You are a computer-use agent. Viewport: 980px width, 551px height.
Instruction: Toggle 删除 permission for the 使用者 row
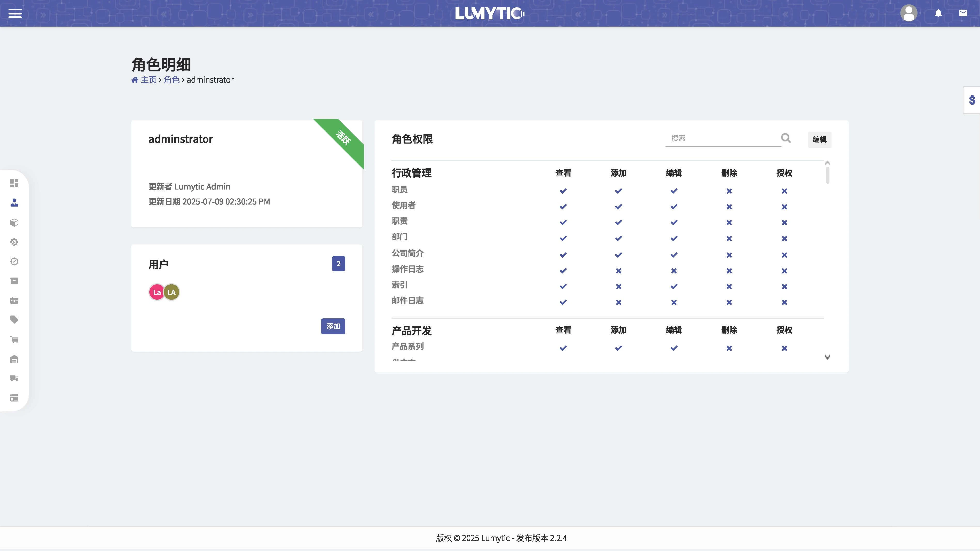click(x=729, y=207)
